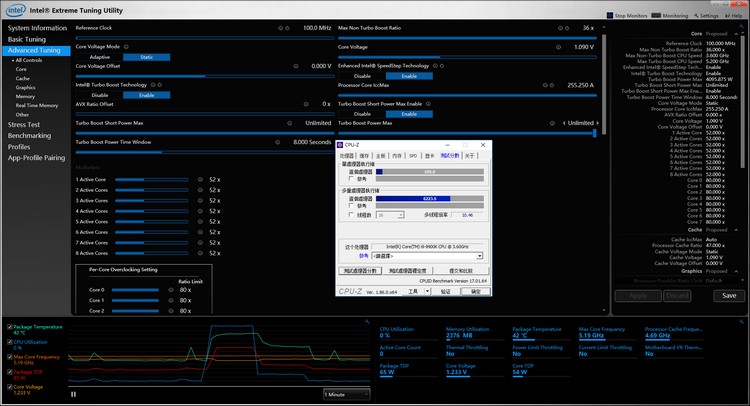Open Basic Tuning in the sidebar

pos(27,39)
